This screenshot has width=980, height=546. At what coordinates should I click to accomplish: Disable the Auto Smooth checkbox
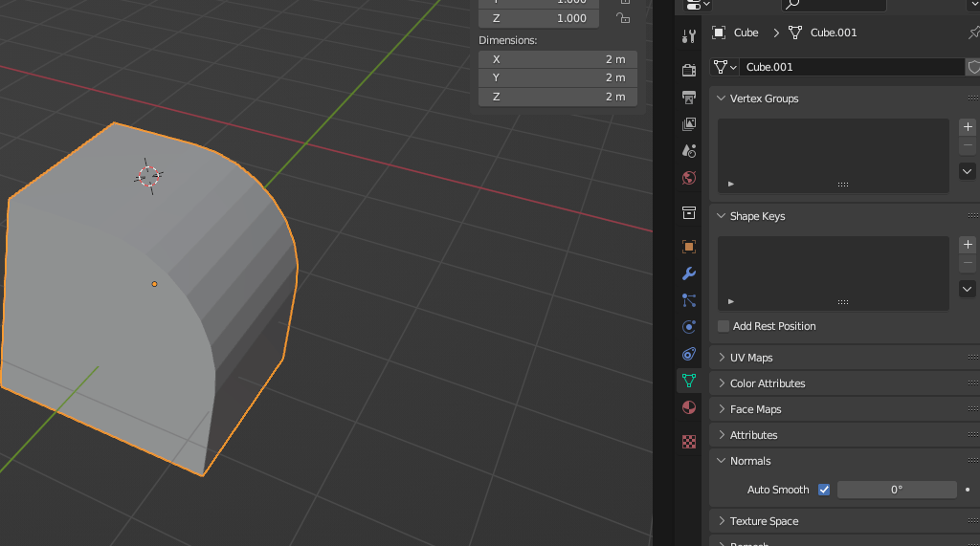[x=824, y=490]
